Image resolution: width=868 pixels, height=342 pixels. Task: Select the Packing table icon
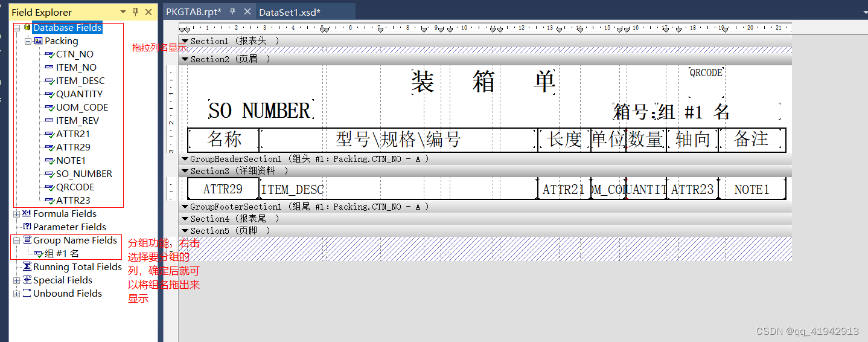[x=38, y=41]
